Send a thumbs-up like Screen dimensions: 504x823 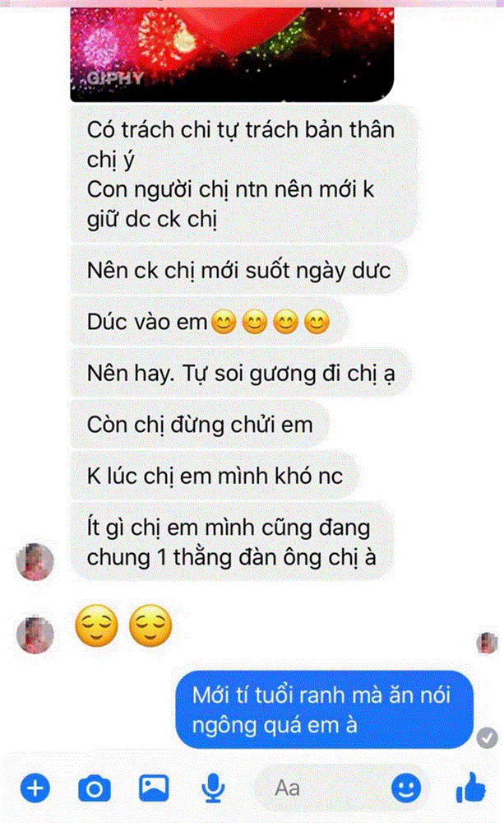point(470,788)
